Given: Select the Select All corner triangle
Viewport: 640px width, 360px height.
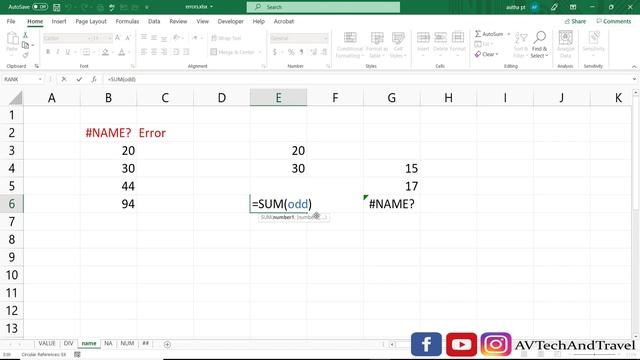Looking at the screenshot, I should 16,98.
